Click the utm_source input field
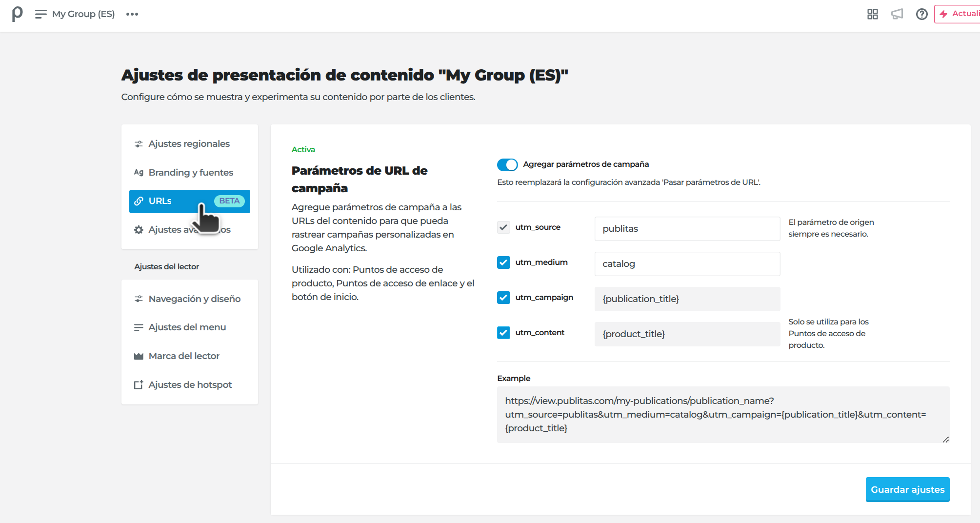 pyautogui.click(x=687, y=229)
